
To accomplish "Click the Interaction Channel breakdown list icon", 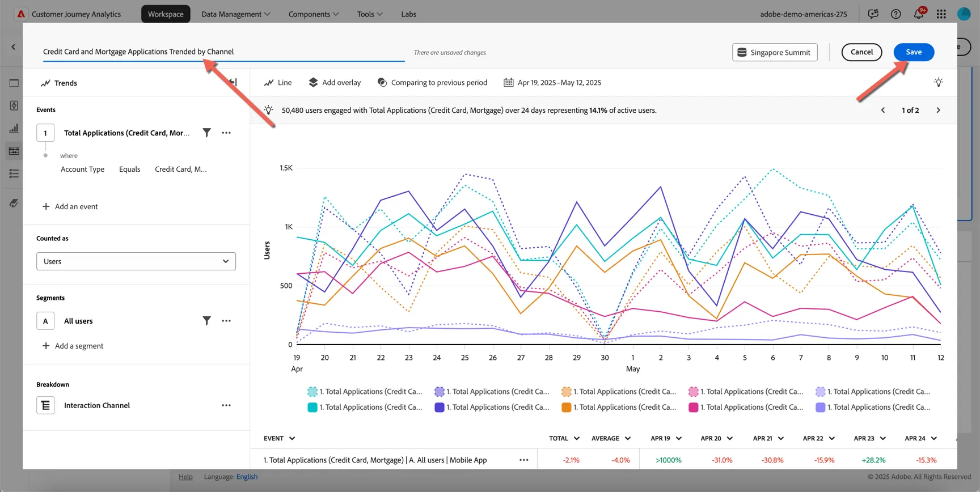I will [x=45, y=405].
